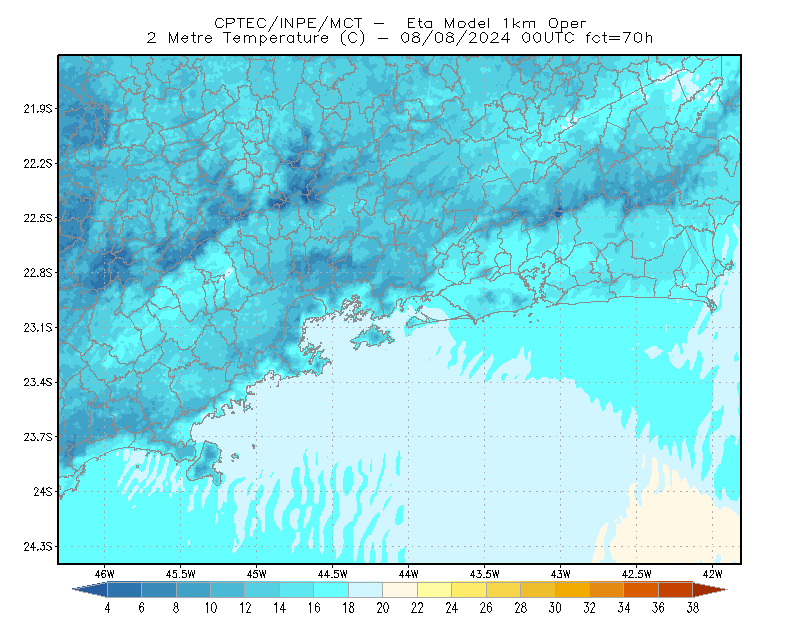Click the '23.4S' latitude label
Viewport: 800px width, 618px height.
pos(38,382)
